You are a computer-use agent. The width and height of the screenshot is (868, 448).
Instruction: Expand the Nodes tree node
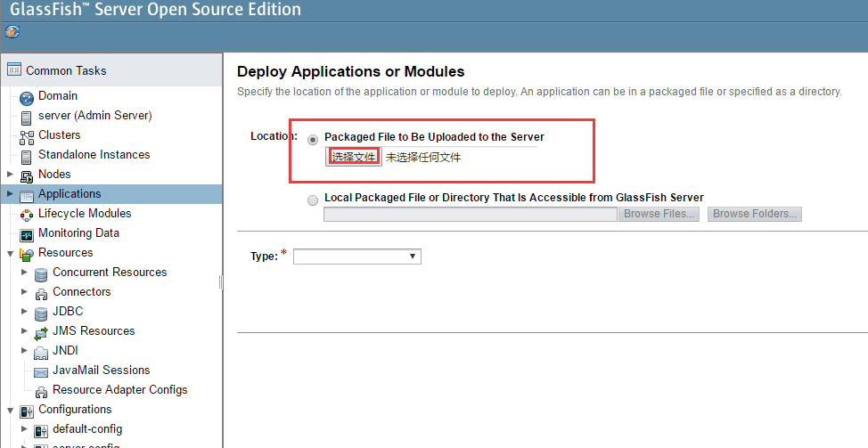pos(10,175)
